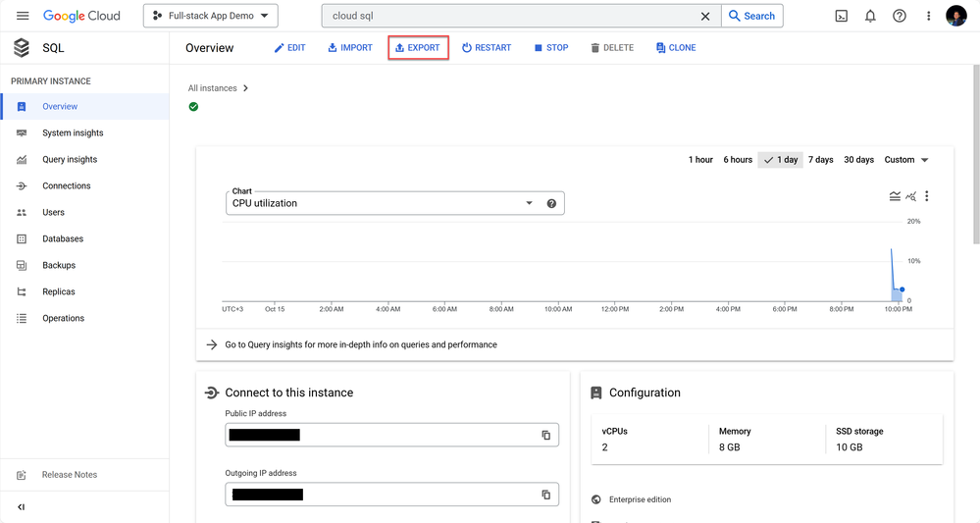Open the chart's three-dot more options
Image resolution: width=980 pixels, height=523 pixels.
927,196
